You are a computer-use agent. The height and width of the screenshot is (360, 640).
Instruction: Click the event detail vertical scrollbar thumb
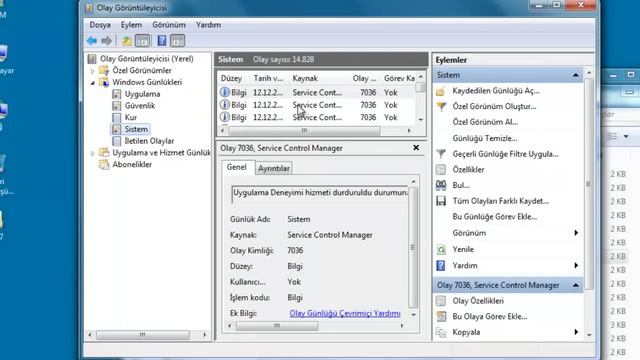click(x=413, y=247)
